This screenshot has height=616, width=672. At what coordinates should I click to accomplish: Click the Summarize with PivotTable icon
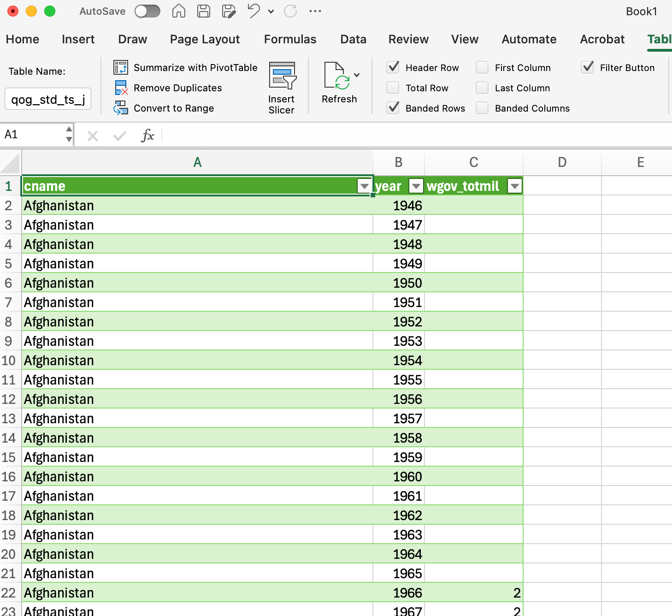tap(121, 67)
